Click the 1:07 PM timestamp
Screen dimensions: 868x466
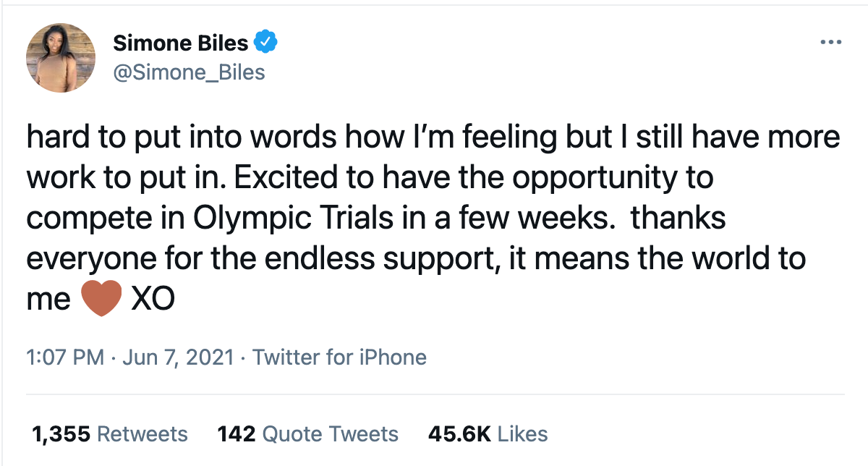pos(65,357)
